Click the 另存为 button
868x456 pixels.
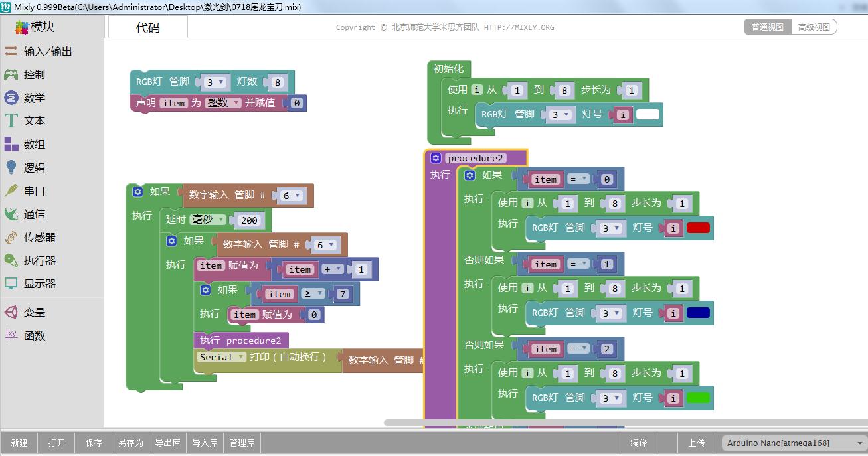tap(131, 443)
